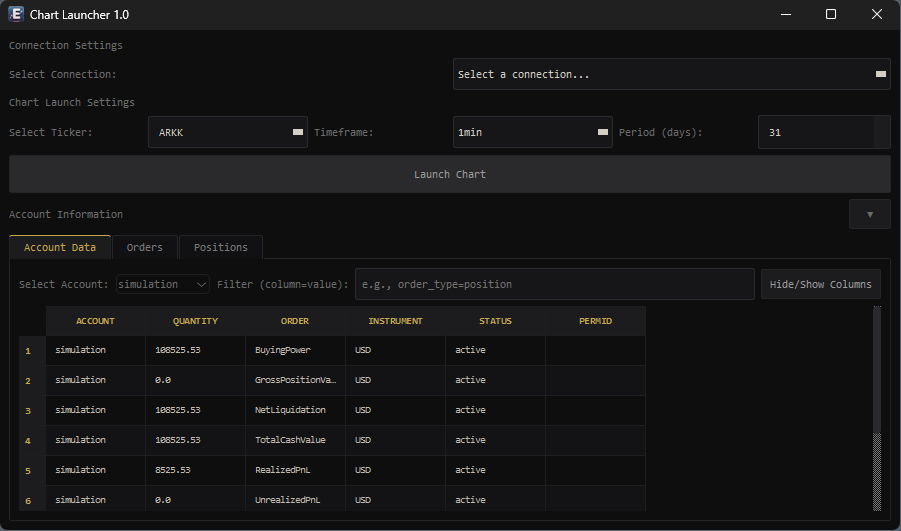
Task: Open the Select Ticker dropdown showing ARKK
Action: [228, 132]
